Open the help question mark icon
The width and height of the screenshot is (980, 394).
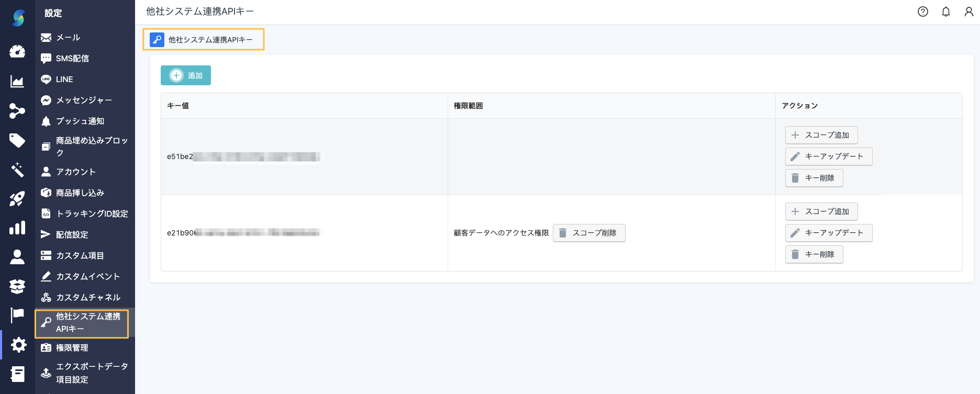point(923,12)
